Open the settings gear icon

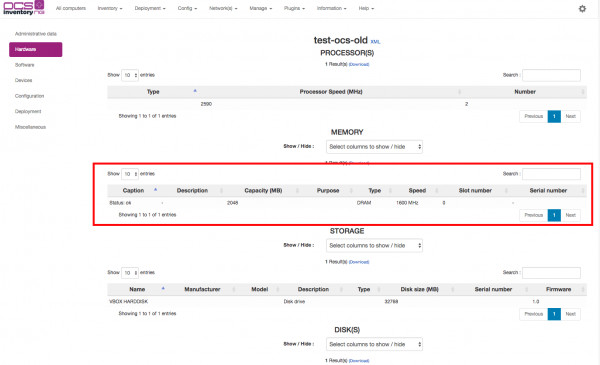click(x=582, y=8)
